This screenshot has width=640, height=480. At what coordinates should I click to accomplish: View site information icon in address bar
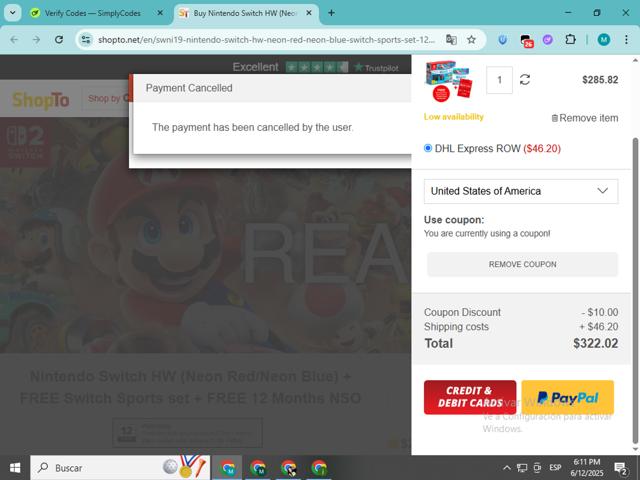point(86,40)
